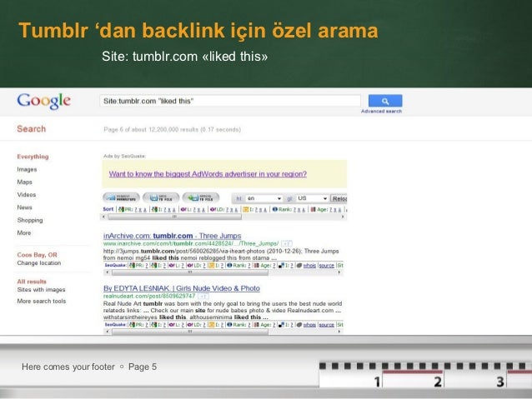Click the red Search heading
The height and width of the screenshot is (399, 532).
[31, 129]
